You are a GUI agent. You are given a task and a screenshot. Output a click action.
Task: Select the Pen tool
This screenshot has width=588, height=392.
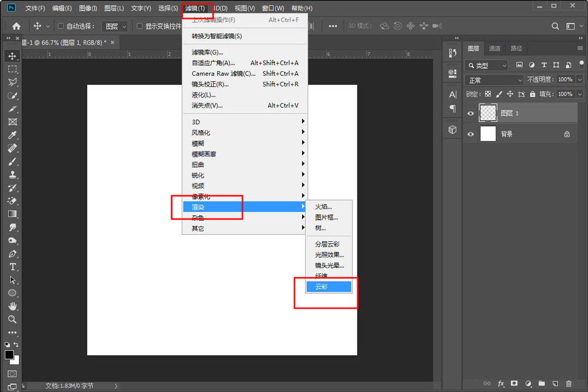(12, 254)
